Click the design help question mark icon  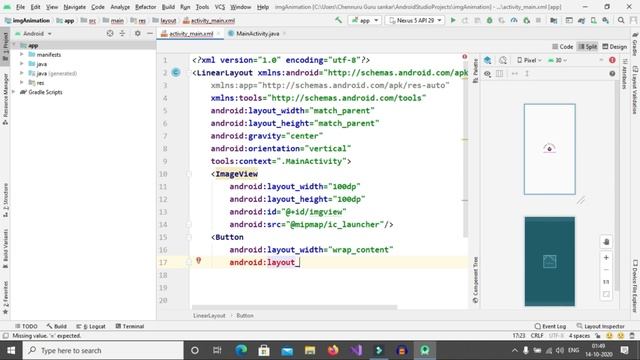click(x=612, y=73)
